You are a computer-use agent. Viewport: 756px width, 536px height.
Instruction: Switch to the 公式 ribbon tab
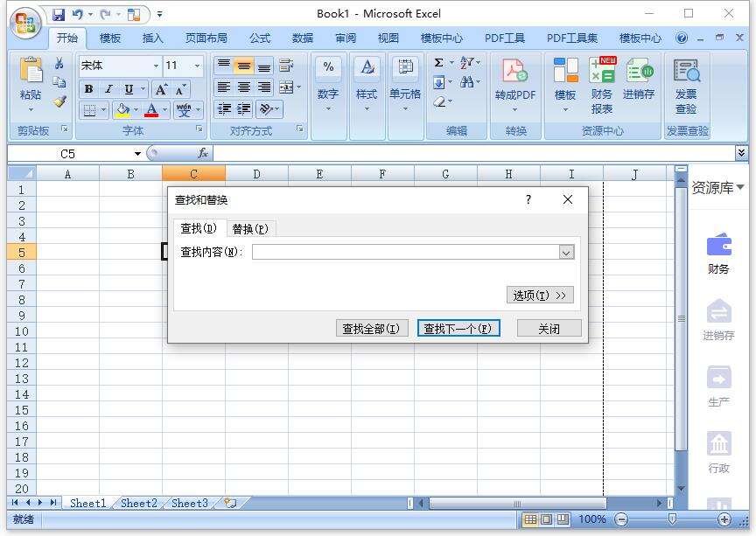[x=260, y=38]
